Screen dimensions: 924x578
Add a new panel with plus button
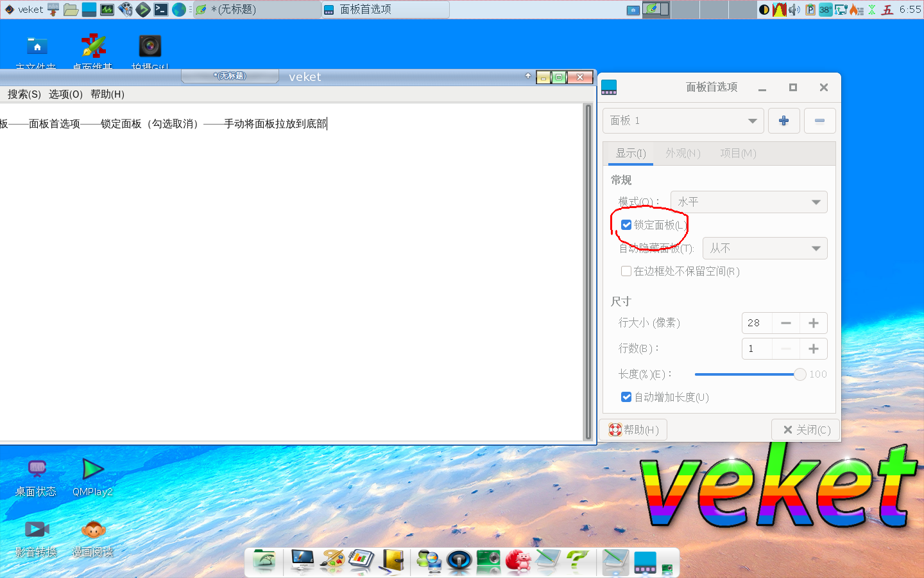point(783,121)
